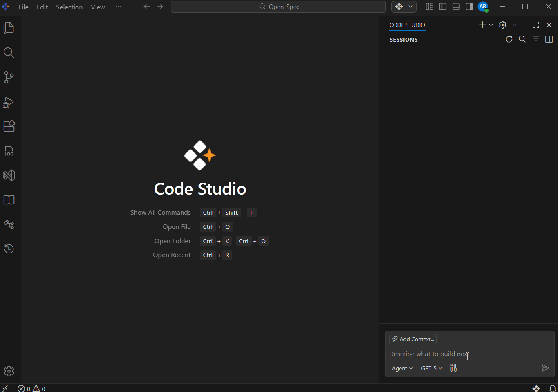Open Code Studio panel settings gear
This screenshot has height=392, width=558.
tap(503, 25)
